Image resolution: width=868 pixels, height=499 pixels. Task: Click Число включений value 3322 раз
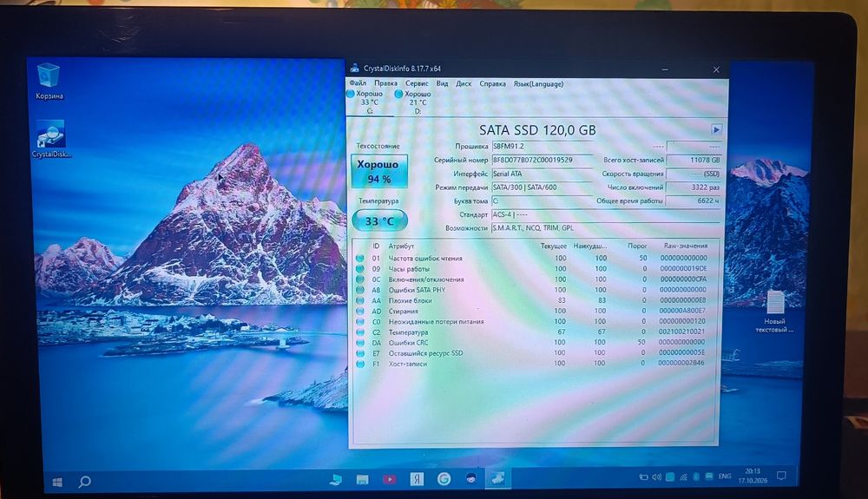tap(694, 187)
